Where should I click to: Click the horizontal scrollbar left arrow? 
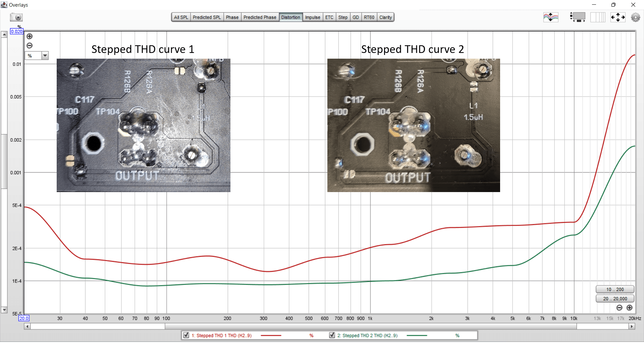[27, 326]
